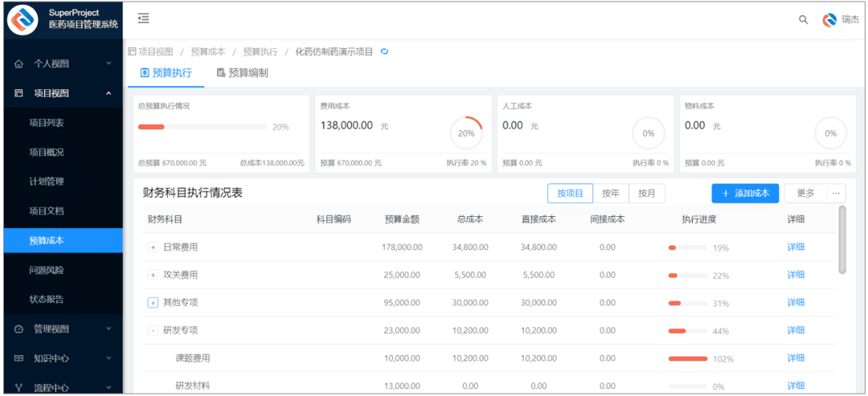The width and height of the screenshot is (868, 396).
Task: Expand the 知识中心 menu chevron
Action: coord(108,357)
